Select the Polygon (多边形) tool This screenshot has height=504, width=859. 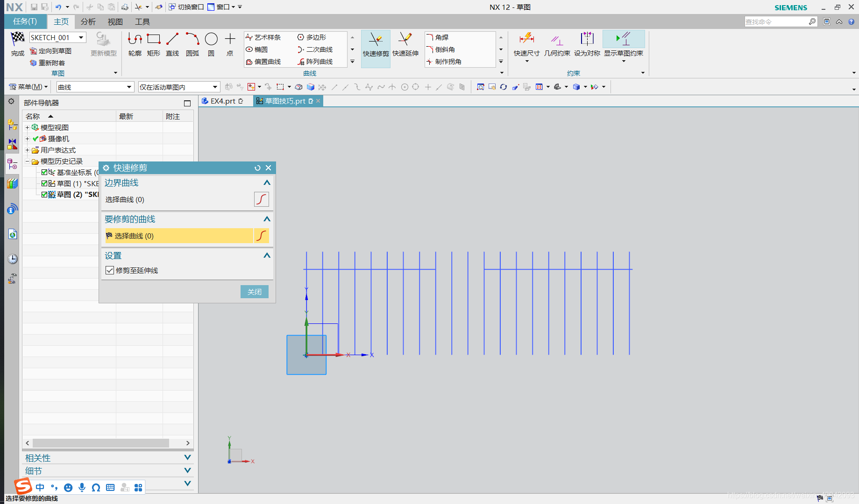312,37
